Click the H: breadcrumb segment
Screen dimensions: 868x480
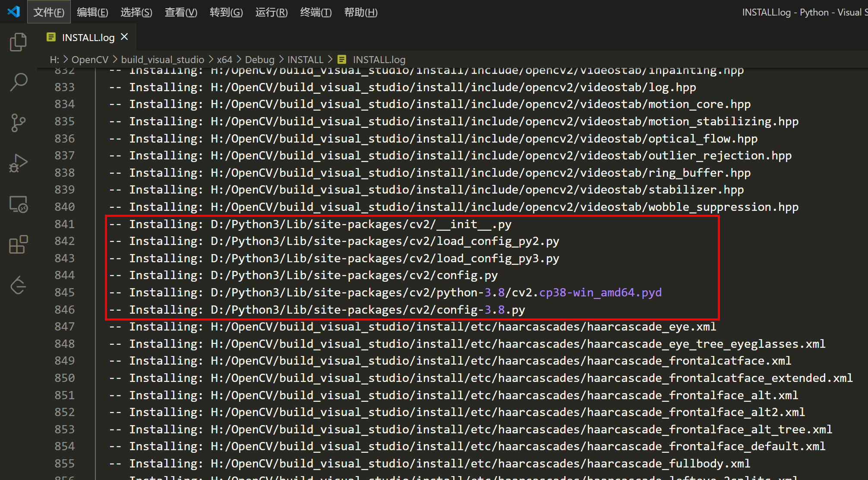(x=54, y=60)
